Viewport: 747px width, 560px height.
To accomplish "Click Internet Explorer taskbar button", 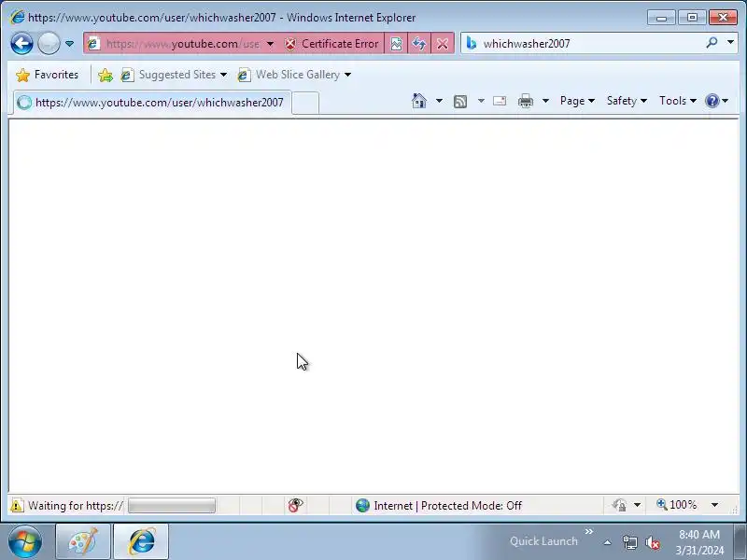I will point(141,541).
